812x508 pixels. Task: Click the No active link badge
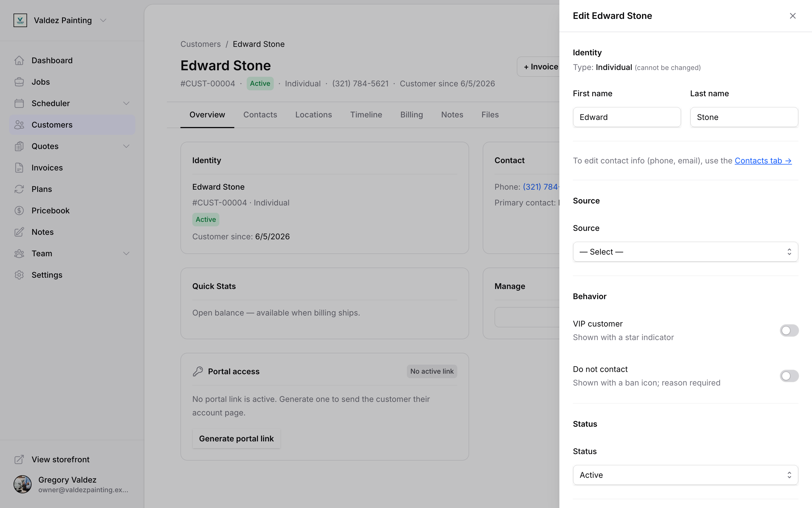[432, 372]
